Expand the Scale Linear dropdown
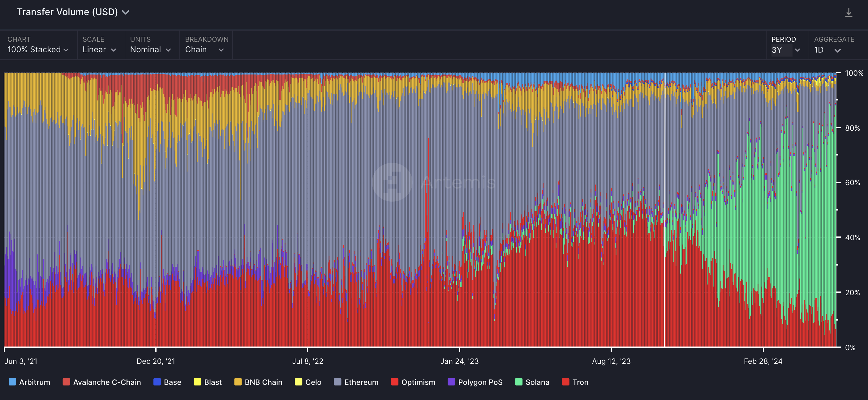 tap(99, 49)
